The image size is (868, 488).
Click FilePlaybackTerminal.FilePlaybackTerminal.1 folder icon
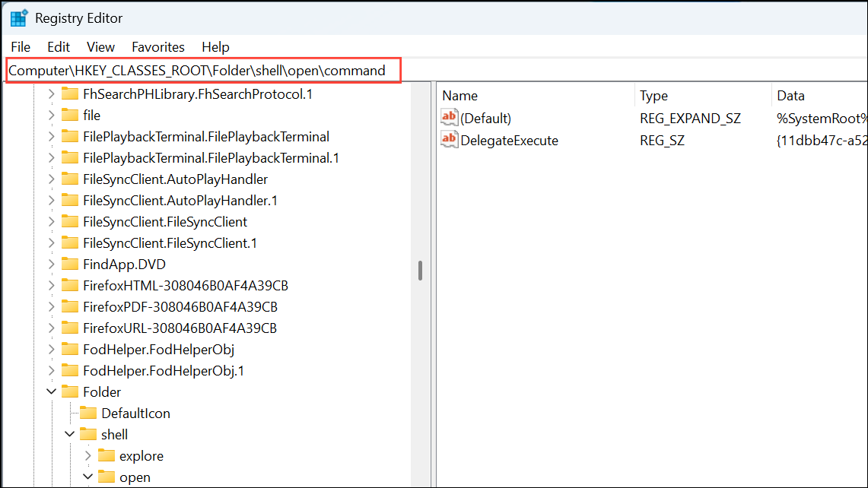tap(70, 157)
